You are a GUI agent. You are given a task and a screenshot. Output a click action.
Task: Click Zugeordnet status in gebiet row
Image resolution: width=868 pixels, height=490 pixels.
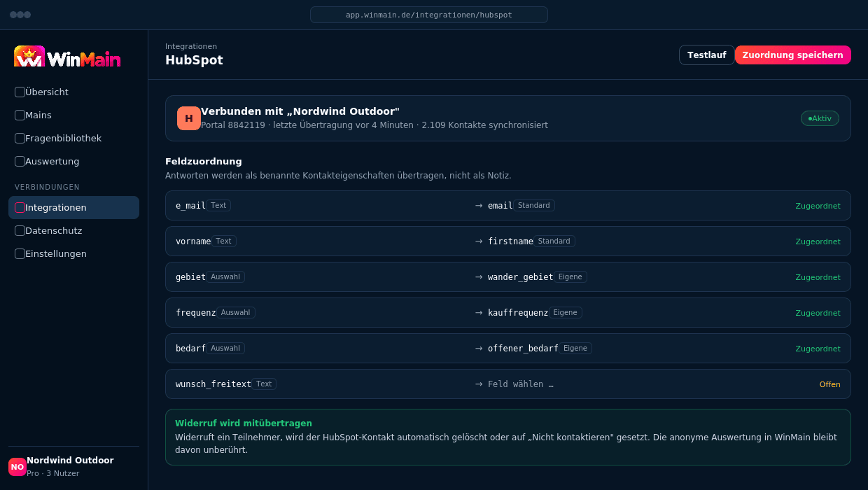tap(818, 277)
